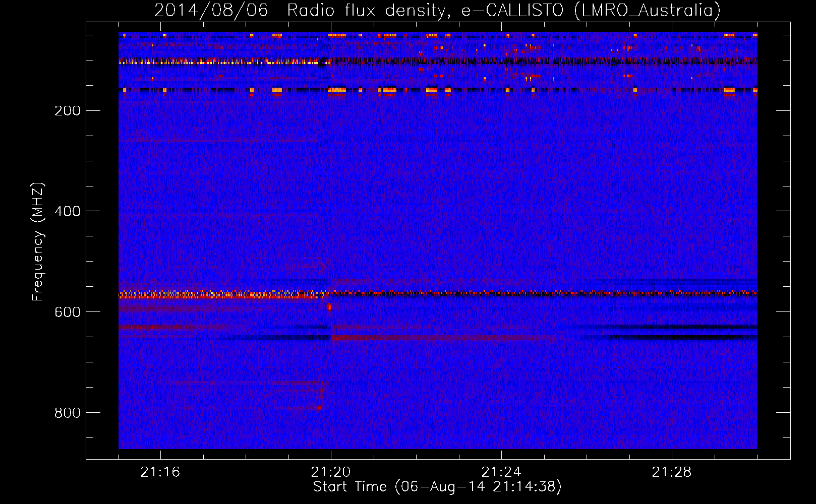Click the 200 frequency tick label
This screenshot has height=504, width=816.
pyautogui.click(x=68, y=111)
